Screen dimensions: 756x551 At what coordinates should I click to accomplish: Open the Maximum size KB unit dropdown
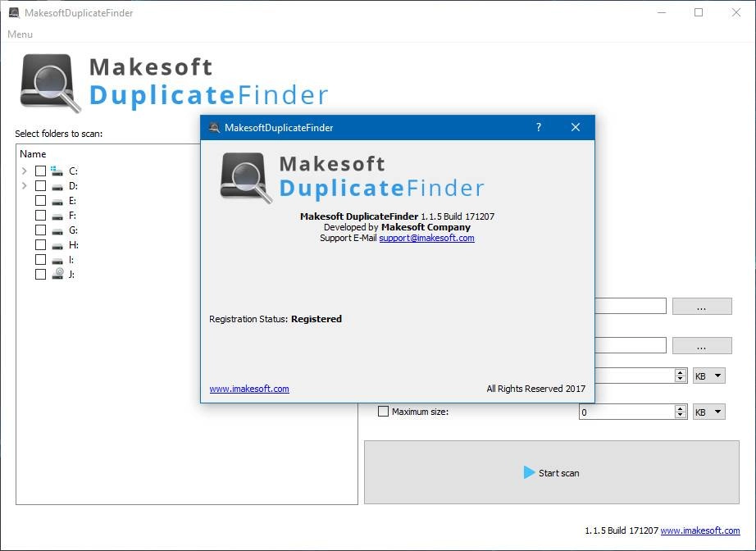coord(708,412)
